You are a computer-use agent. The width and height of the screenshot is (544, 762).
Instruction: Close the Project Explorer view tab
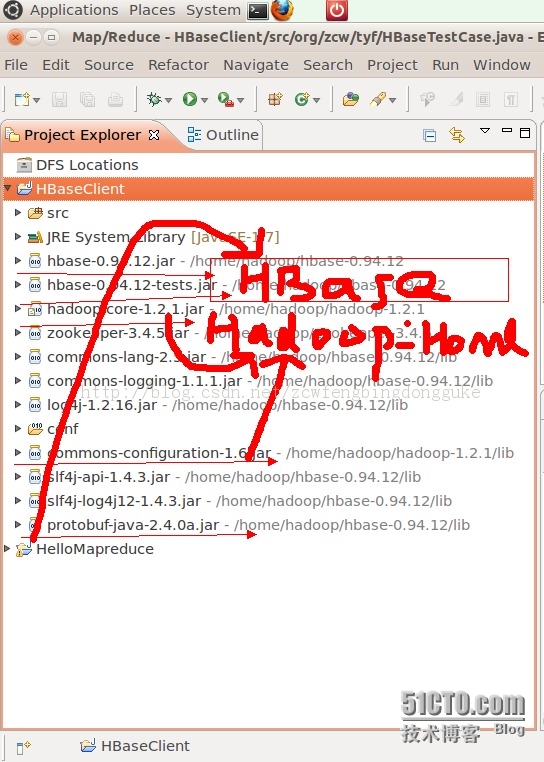[x=154, y=135]
